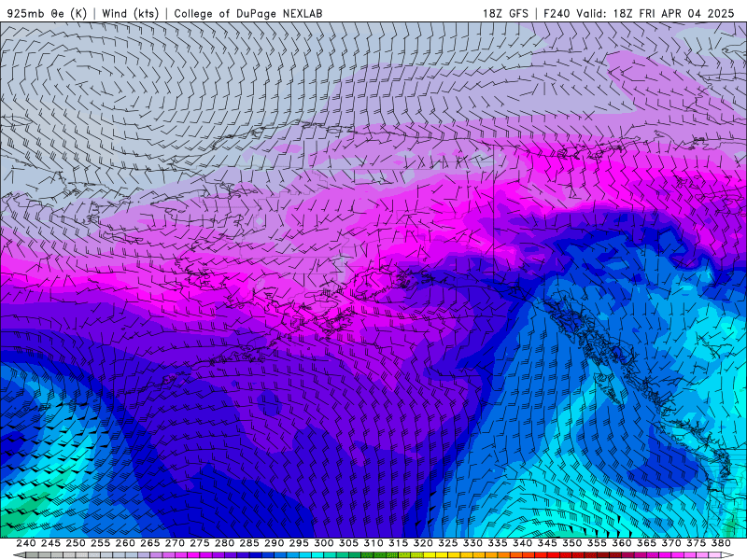Click "College of DuPage NEXLAB" text
The image size is (747, 560).
click(248, 13)
